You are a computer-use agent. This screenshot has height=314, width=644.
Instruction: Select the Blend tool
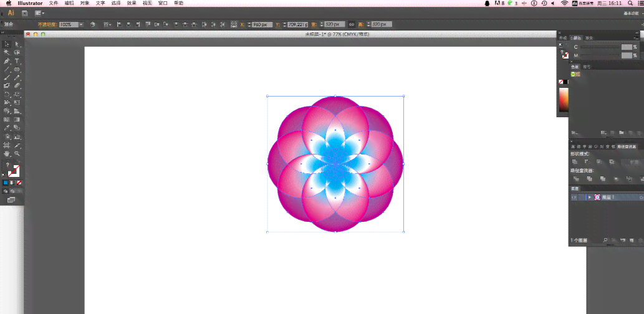click(17, 128)
